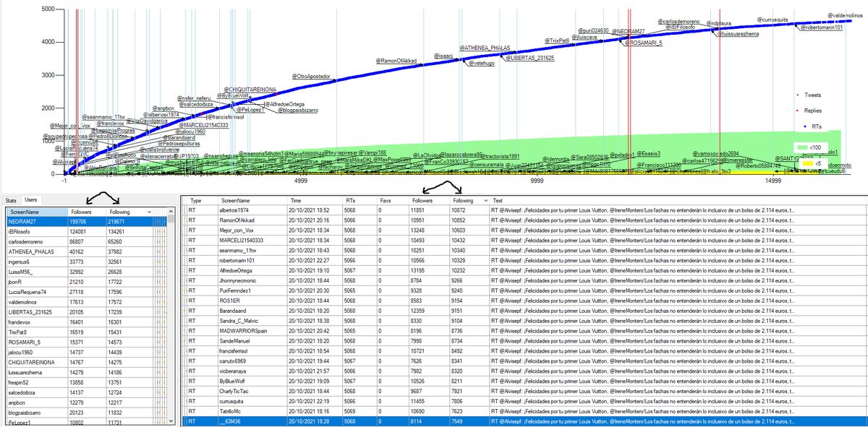Screen dimensions: 868x427
Task: Select frespin52 row in users list
Action: 87,382
